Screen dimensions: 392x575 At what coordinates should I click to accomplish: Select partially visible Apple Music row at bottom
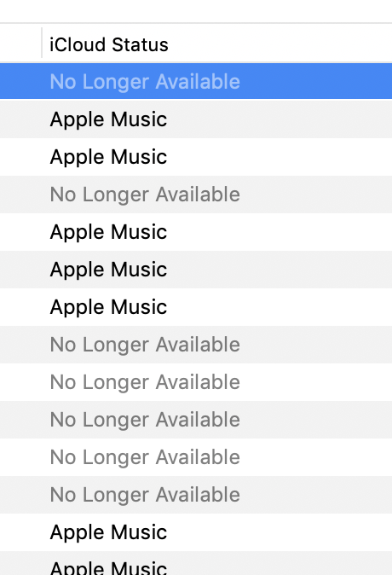tap(196, 563)
